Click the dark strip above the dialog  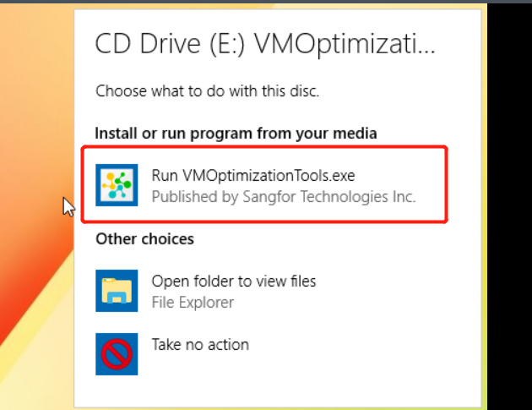[x=279, y=3]
